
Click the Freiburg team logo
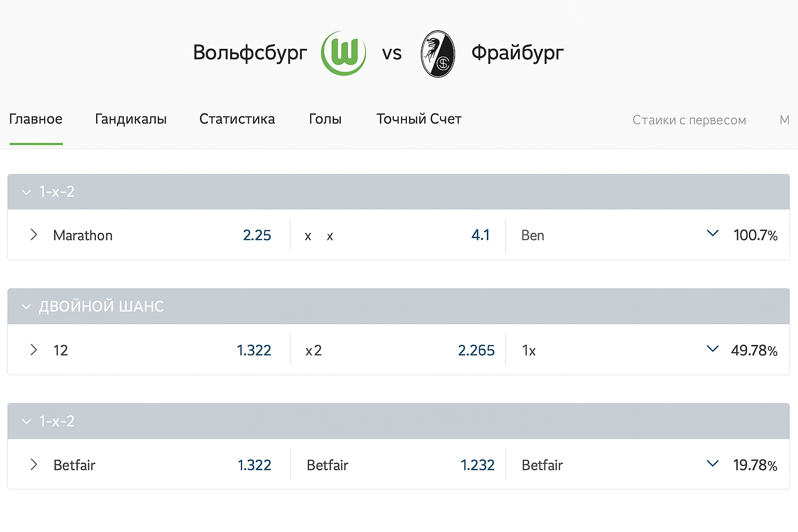coord(437,54)
